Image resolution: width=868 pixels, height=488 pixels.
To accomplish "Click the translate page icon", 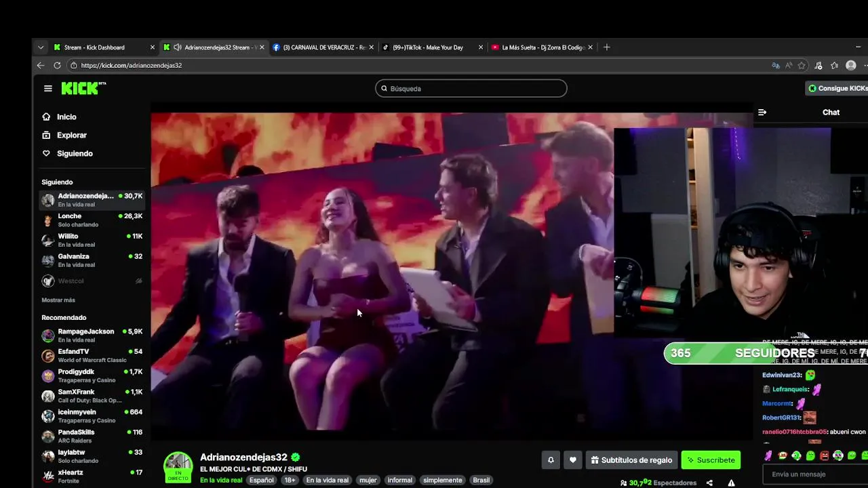I will (x=776, y=66).
